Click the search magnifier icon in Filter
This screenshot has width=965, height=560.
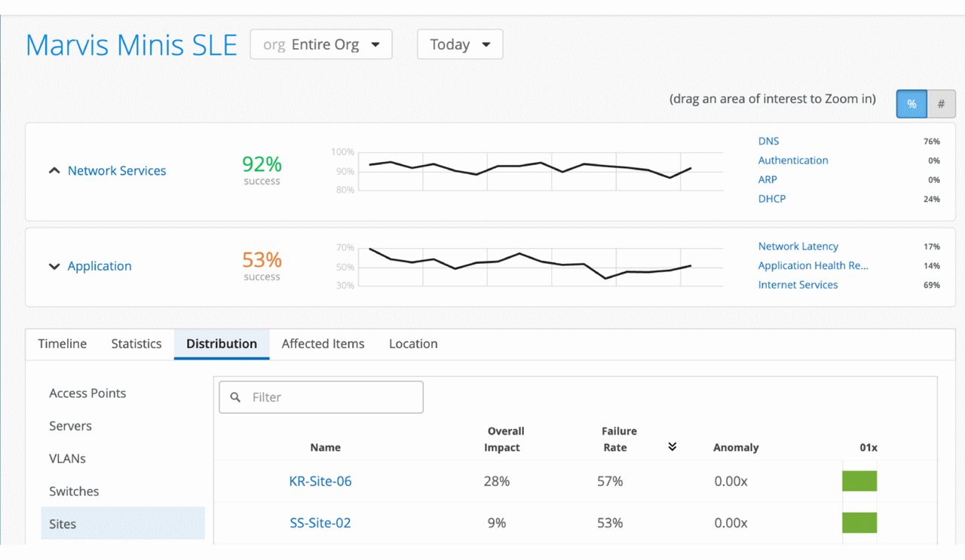(236, 397)
